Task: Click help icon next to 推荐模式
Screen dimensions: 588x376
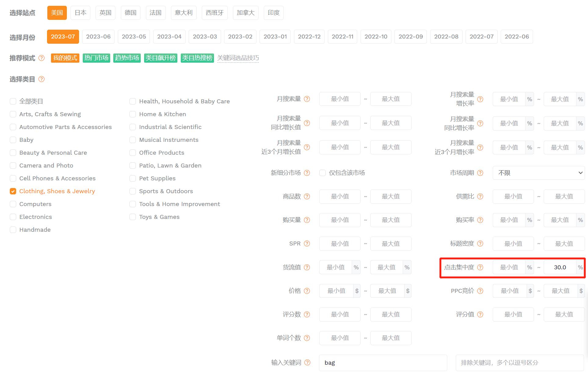Action: 42,58
